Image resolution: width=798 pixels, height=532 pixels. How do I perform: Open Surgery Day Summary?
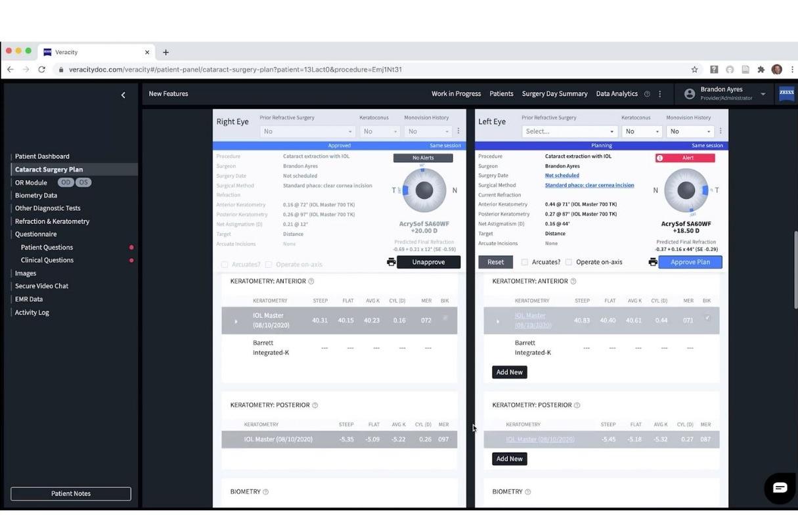[x=555, y=94]
